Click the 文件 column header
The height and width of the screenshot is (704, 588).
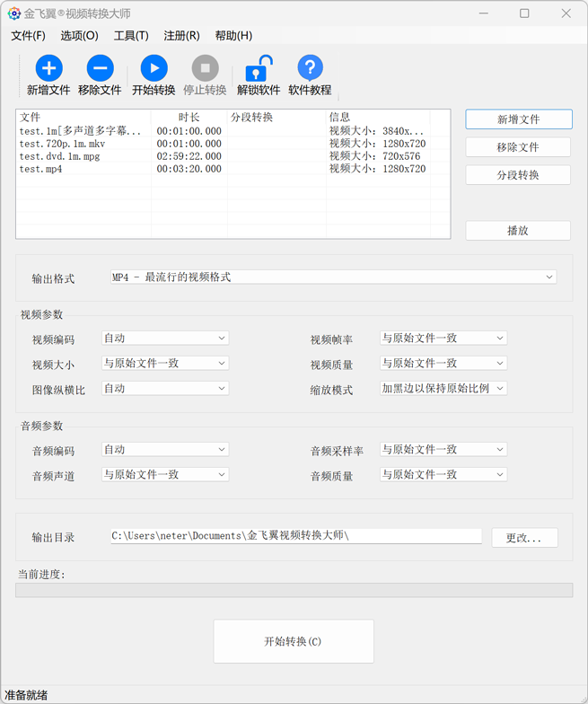(x=83, y=118)
